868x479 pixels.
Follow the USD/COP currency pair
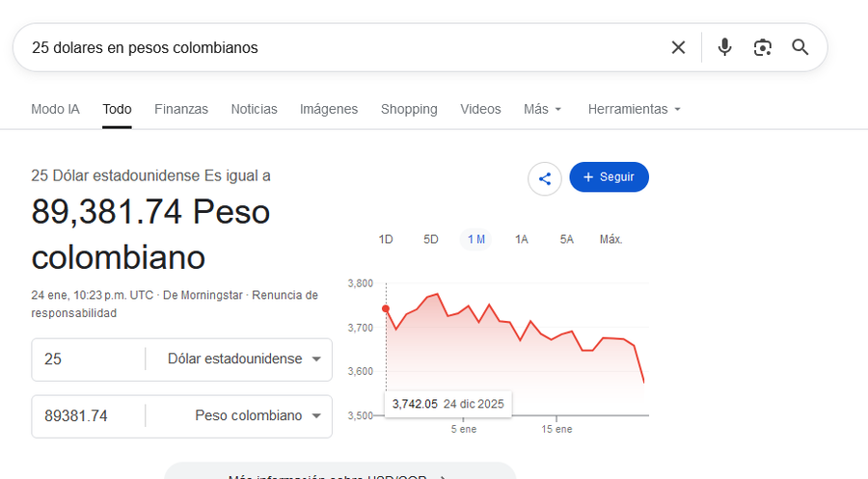609,177
